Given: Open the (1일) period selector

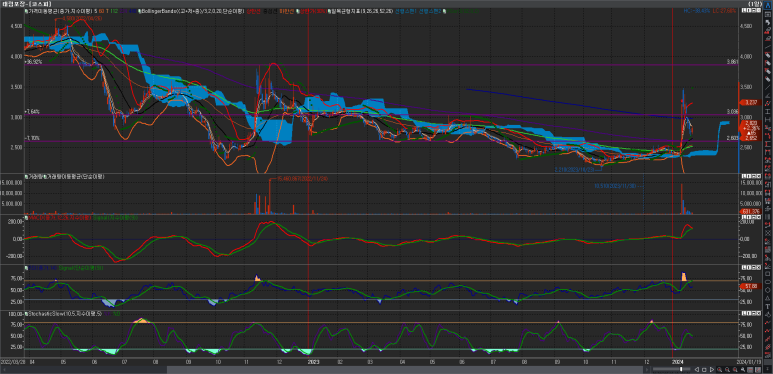Looking at the screenshot, I should [755, 4].
